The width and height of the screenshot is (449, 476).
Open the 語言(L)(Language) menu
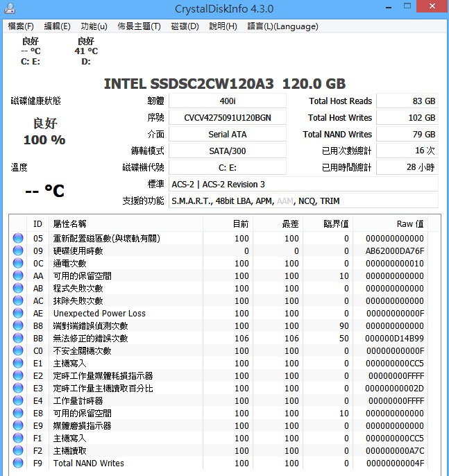tap(282, 26)
